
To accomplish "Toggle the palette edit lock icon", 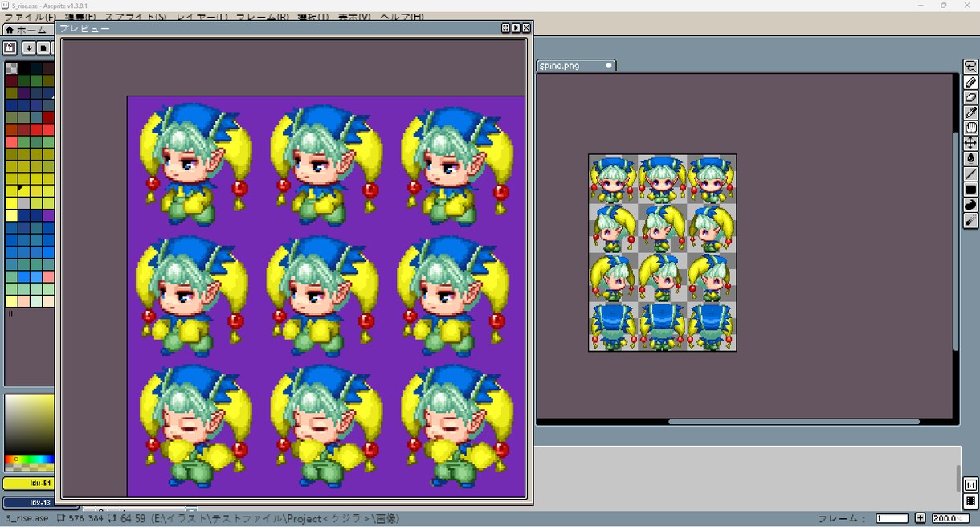I will [x=10, y=47].
